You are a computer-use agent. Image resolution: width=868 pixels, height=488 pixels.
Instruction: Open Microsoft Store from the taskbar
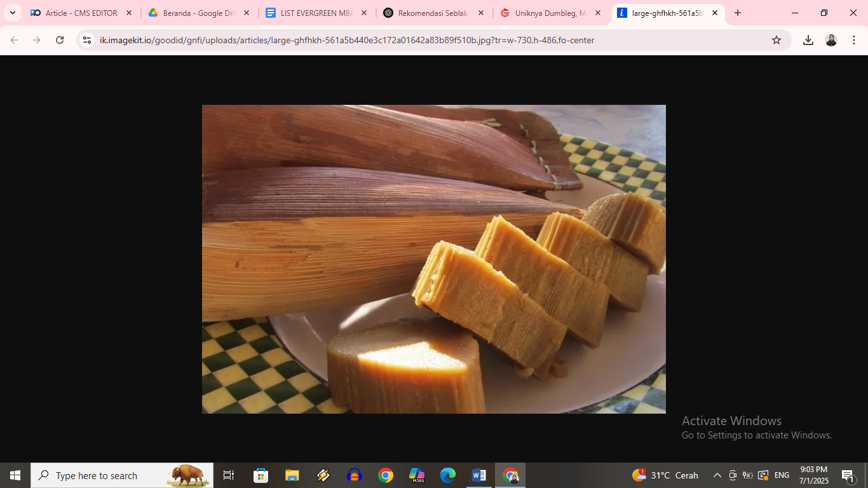[x=261, y=475]
